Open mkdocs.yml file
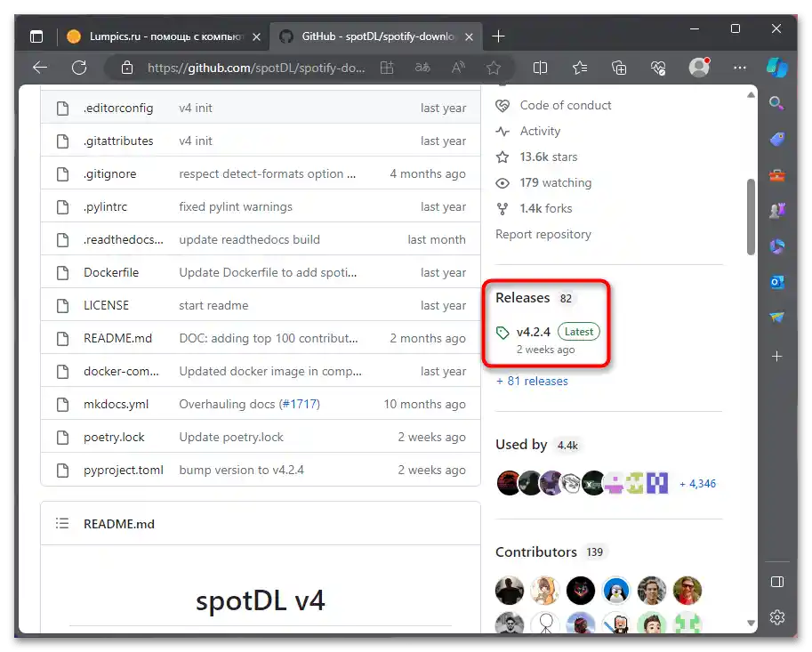Image resolution: width=812 pixels, height=652 pixels. (116, 404)
